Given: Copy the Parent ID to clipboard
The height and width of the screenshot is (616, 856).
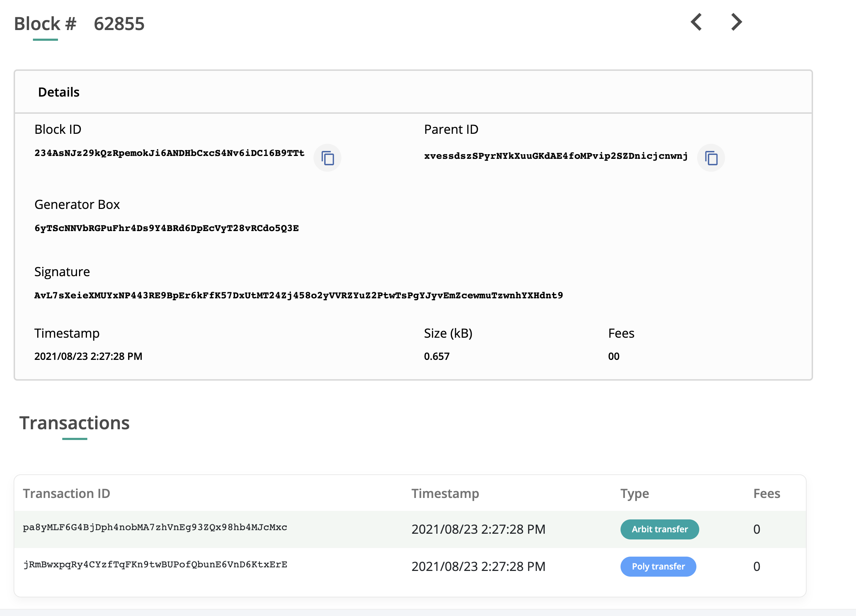Looking at the screenshot, I should (711, 158).
